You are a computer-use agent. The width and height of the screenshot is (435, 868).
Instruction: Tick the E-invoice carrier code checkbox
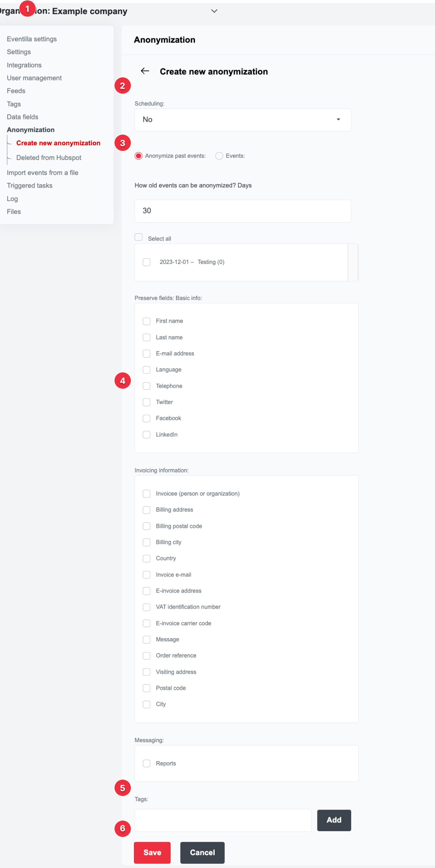[x=147, y=623]
